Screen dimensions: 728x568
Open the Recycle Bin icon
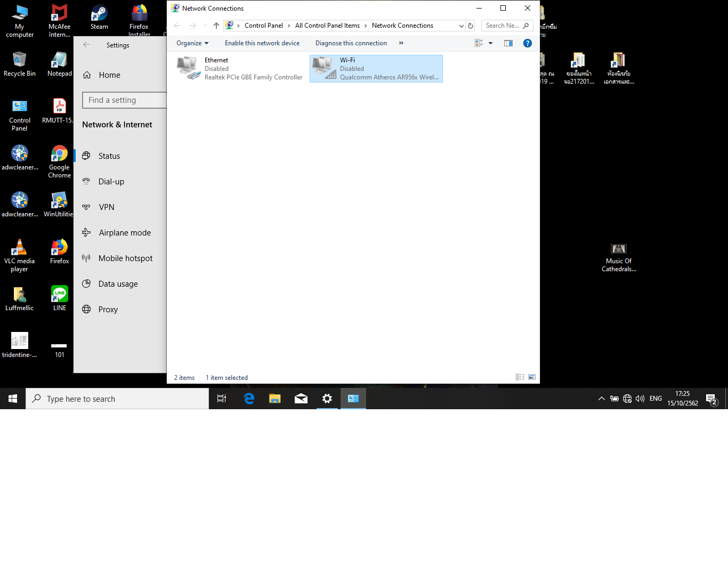(x=20, y=64)
